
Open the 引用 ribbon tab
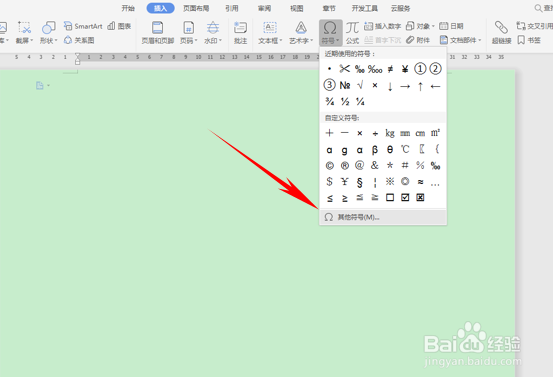click(x=232, y=8)
